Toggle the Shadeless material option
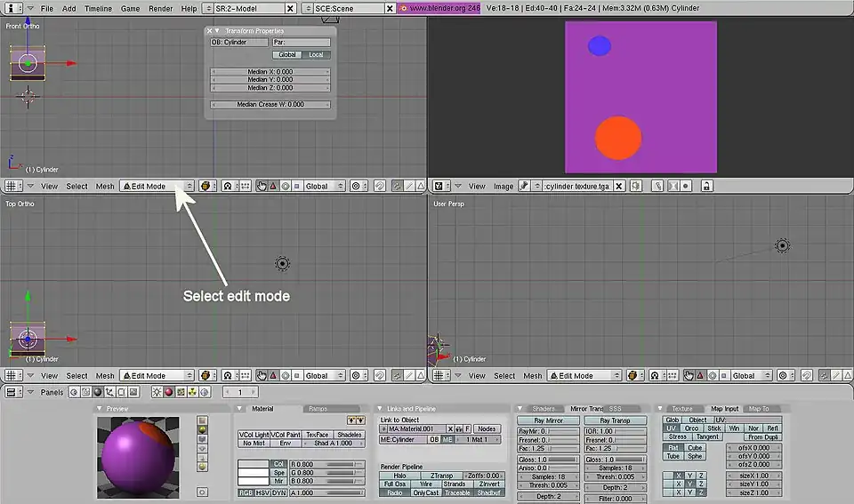 (x=349, y=435)
